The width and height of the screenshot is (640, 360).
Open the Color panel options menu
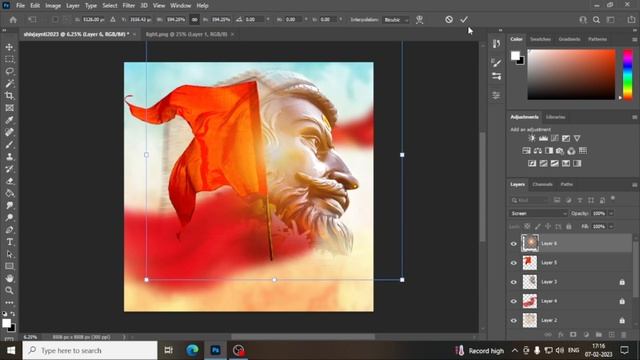(x=634, y=40)
